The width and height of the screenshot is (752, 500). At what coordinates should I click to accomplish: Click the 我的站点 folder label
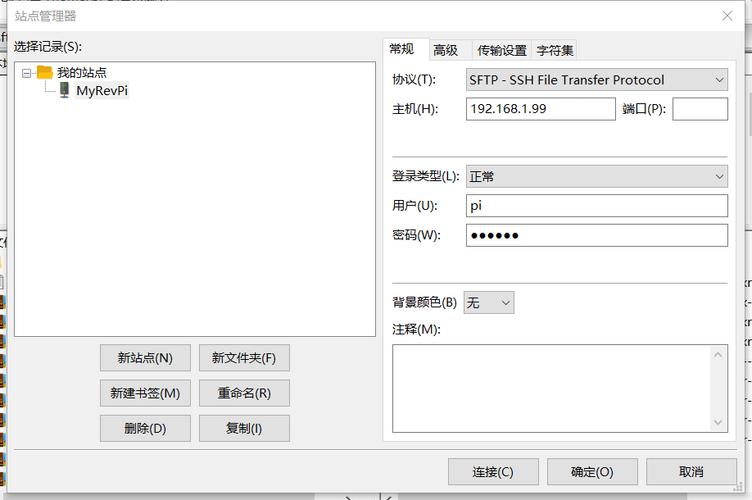pyautogui.click(x=82, y=72)
